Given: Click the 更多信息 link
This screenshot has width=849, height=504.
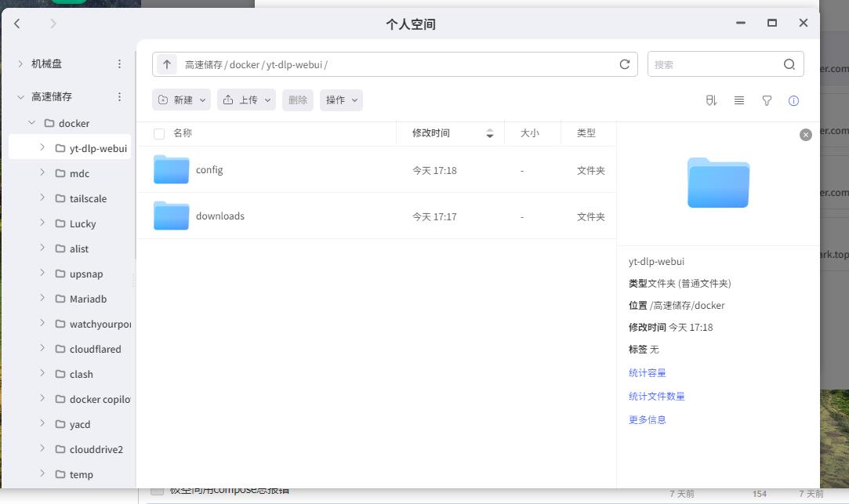Looking at the screenshot, I should point(647,420).
